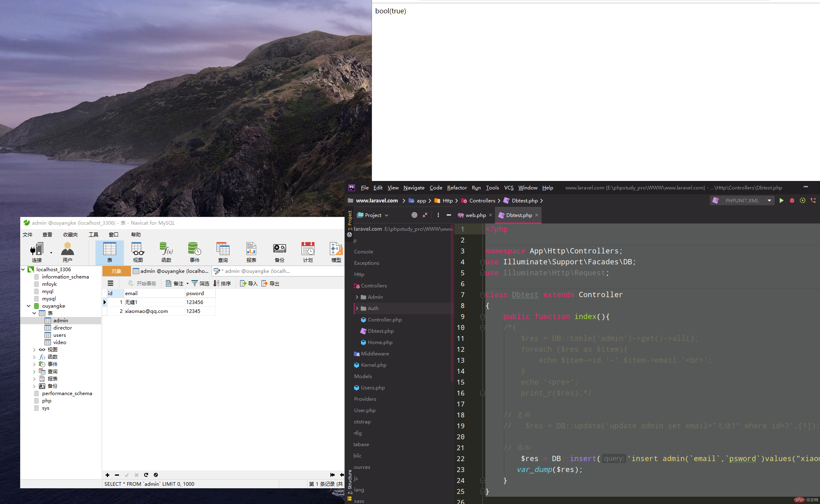
Task: Collapse the 表 tables node
Action: tap(34, 313)
